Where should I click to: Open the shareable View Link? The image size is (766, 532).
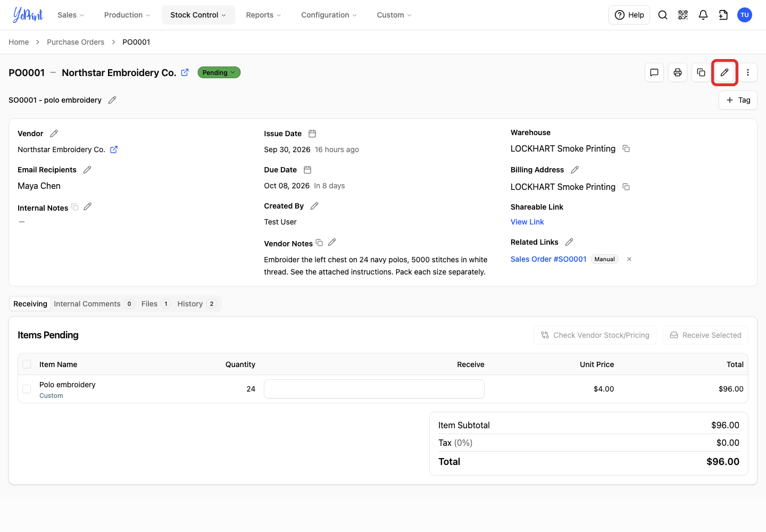527,222
